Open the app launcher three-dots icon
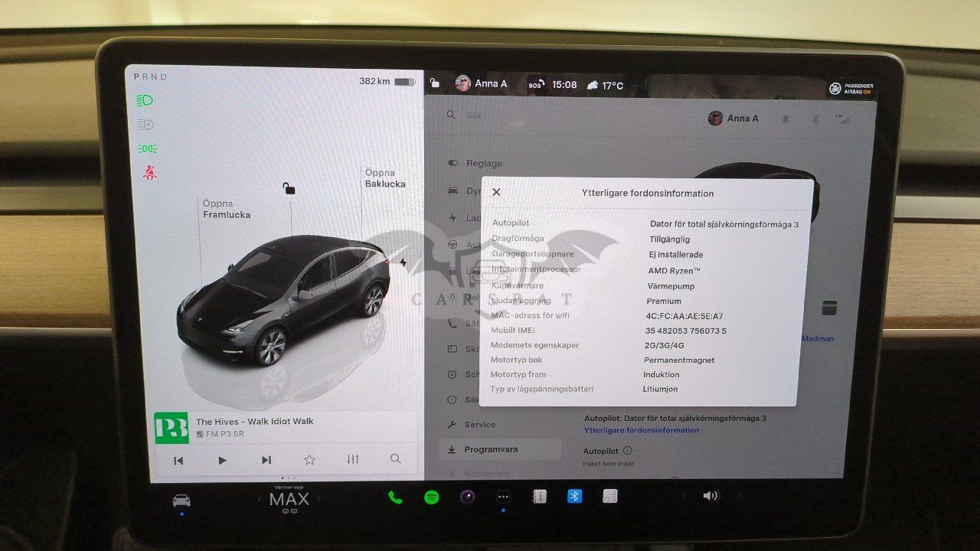The image size is (980, 551). click(503, 497)
